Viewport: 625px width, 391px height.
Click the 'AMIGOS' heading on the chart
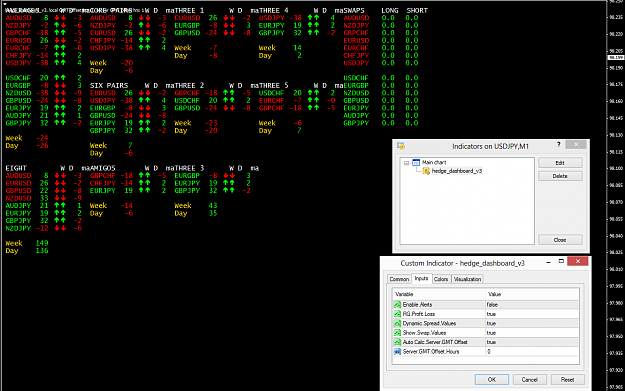[102, 168]
